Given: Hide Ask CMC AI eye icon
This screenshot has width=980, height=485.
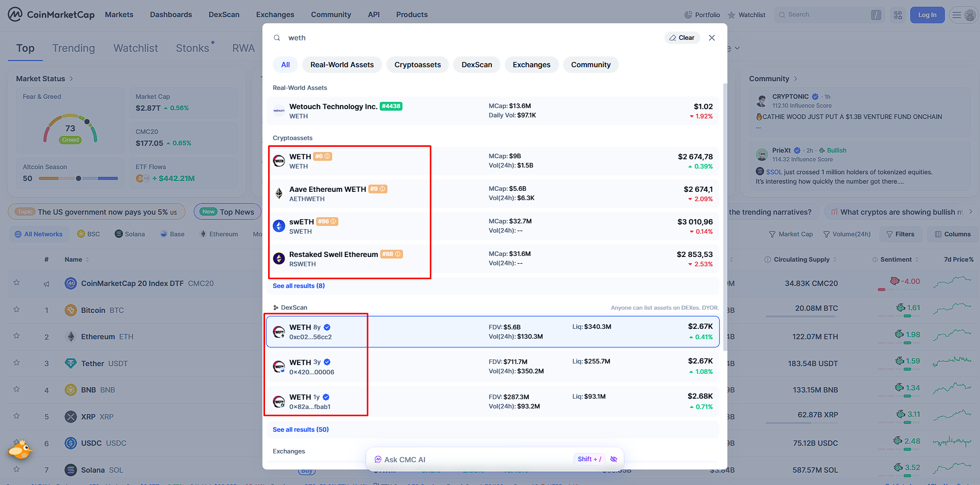Looking at the screenshot, I should click(614, 459).
